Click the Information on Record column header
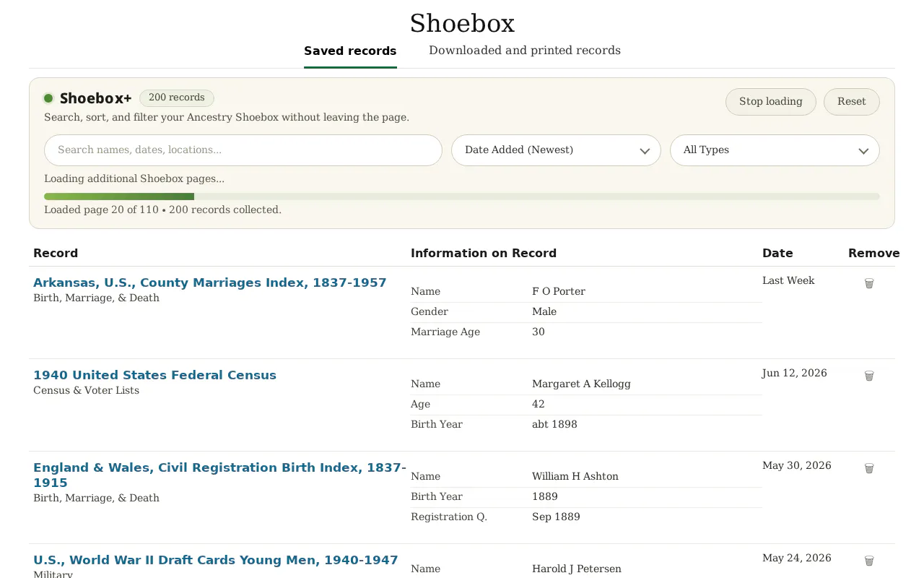The image size is (924, 578). point(484,253)
